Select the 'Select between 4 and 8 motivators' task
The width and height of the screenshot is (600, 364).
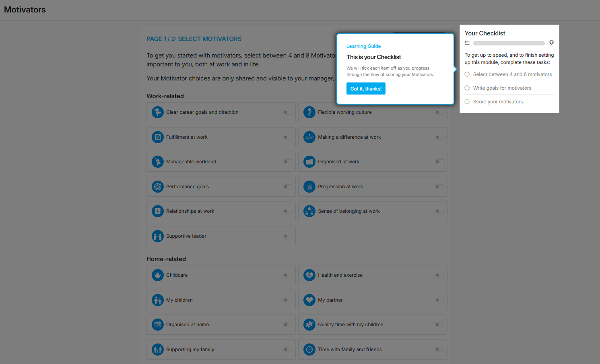(x=509, y=74)
